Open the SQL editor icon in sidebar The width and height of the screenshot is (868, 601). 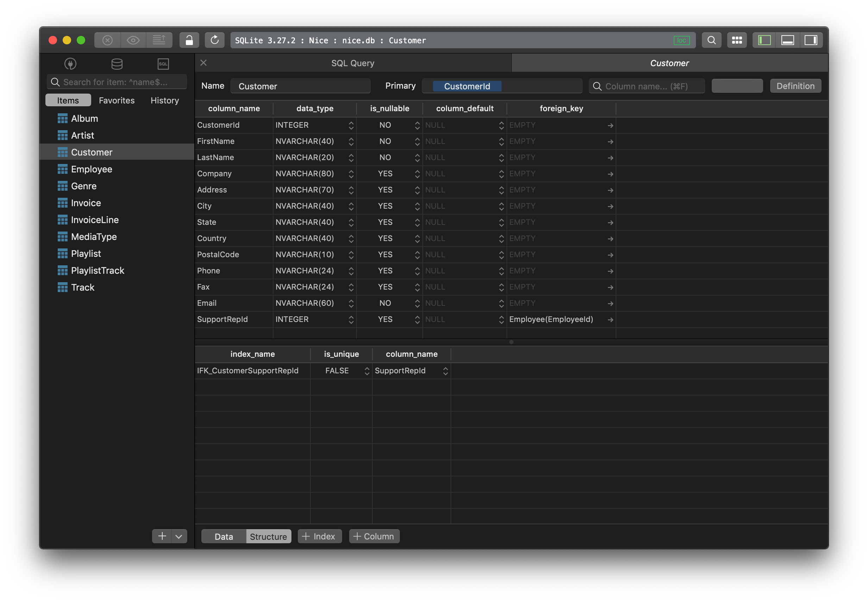(x=163, y=64)
